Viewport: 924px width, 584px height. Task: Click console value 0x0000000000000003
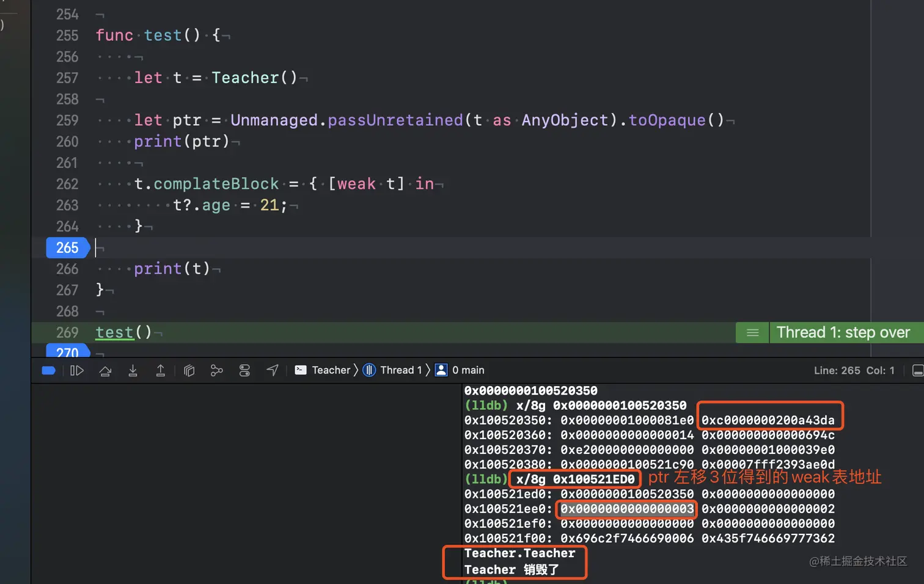(628, 509)
